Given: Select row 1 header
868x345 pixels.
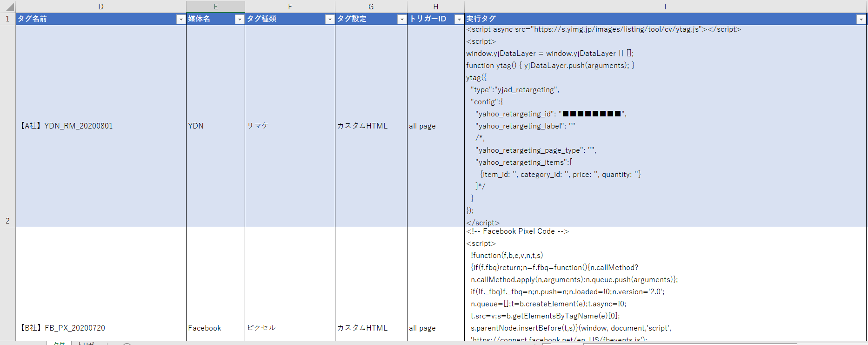Looking at the screenshot, I should pos(7,19).
